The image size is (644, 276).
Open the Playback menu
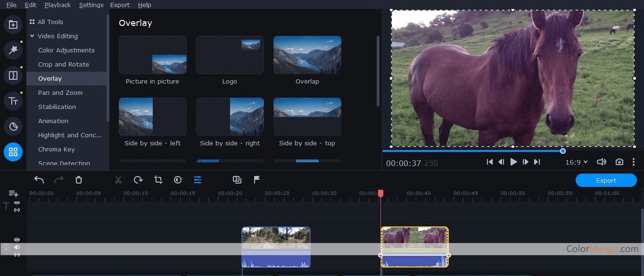tap(58, 5)
